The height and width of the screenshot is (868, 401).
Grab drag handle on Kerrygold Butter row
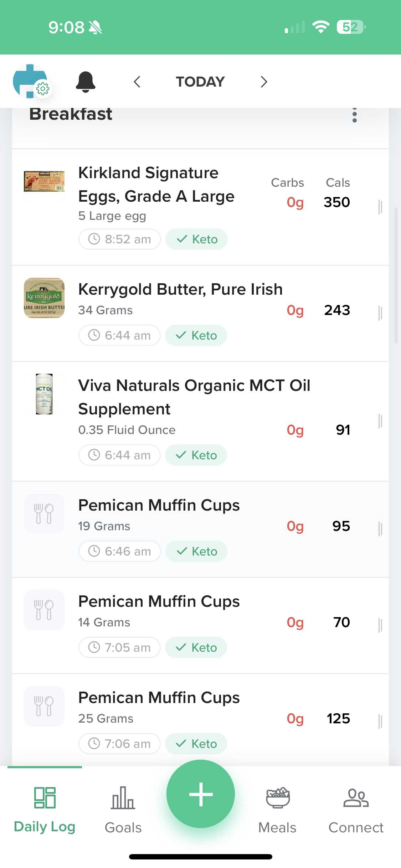click(x=380, y=314)
